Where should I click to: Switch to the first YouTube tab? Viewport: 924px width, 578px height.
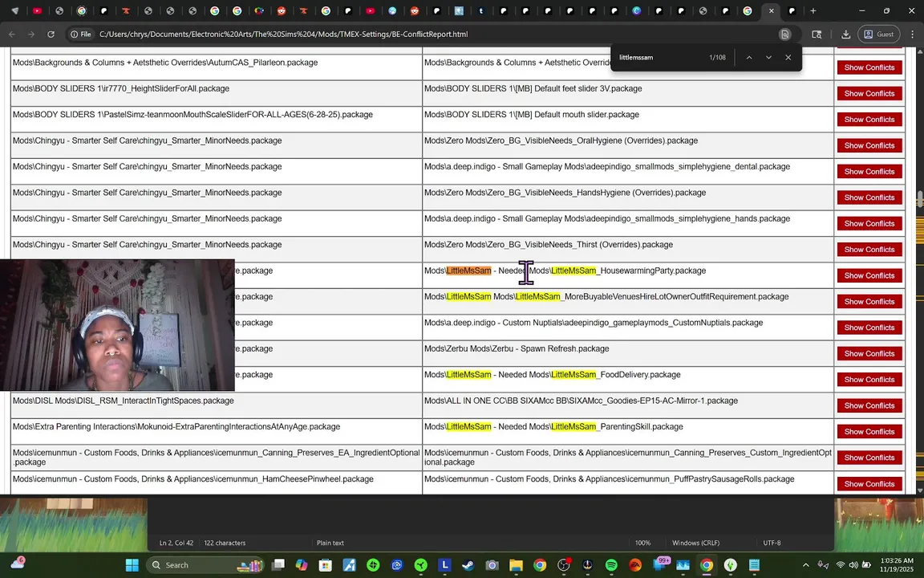37,10
